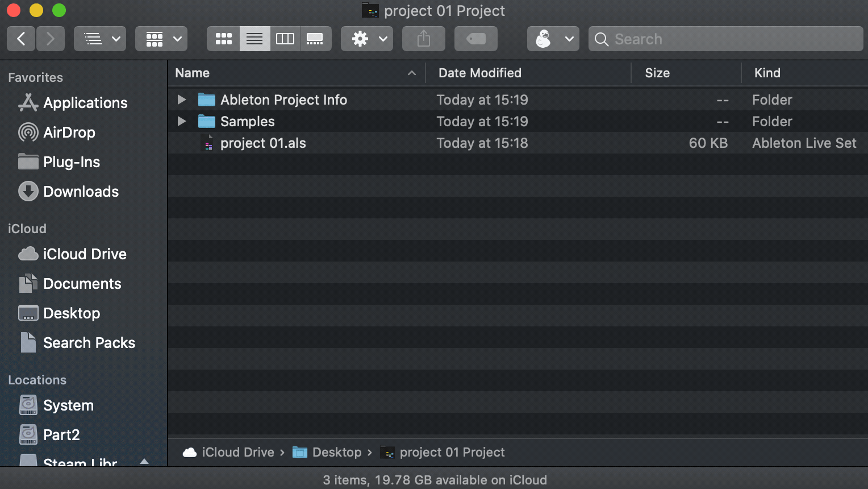868x489 pixels.
Task: Click the Share toolbar icon
Action: tap(423, 39)
